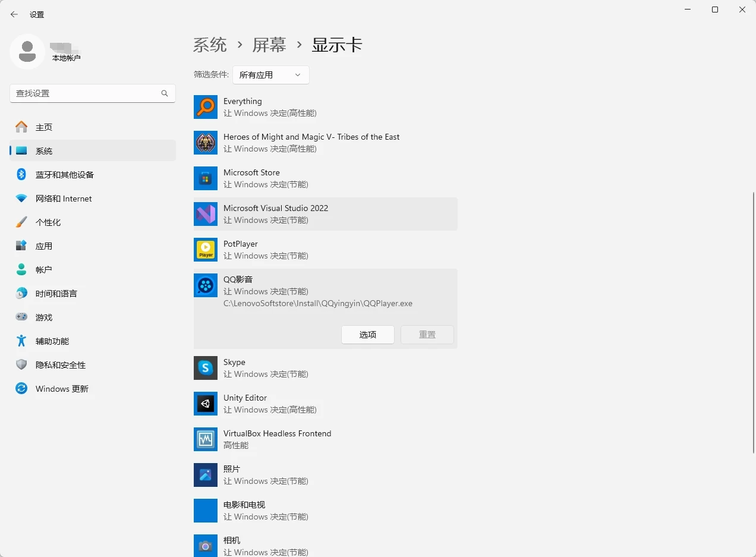
Task: Click the 本地帐户 label
Action: (x=66, y=58)
